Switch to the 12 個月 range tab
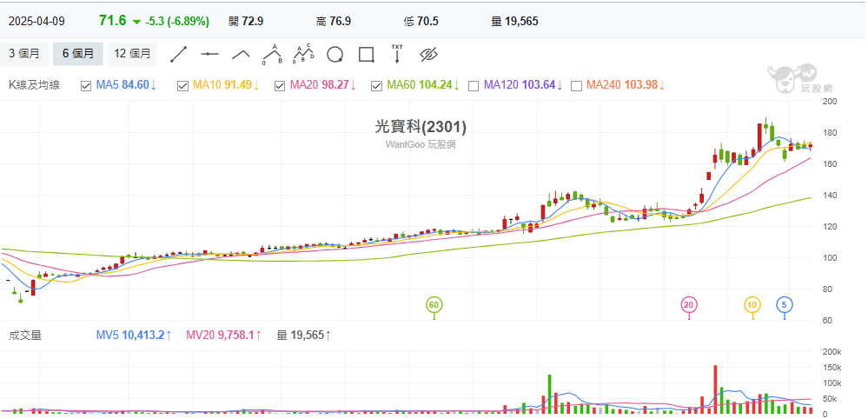This screenshot has width=868, height=419. (132, 54)
